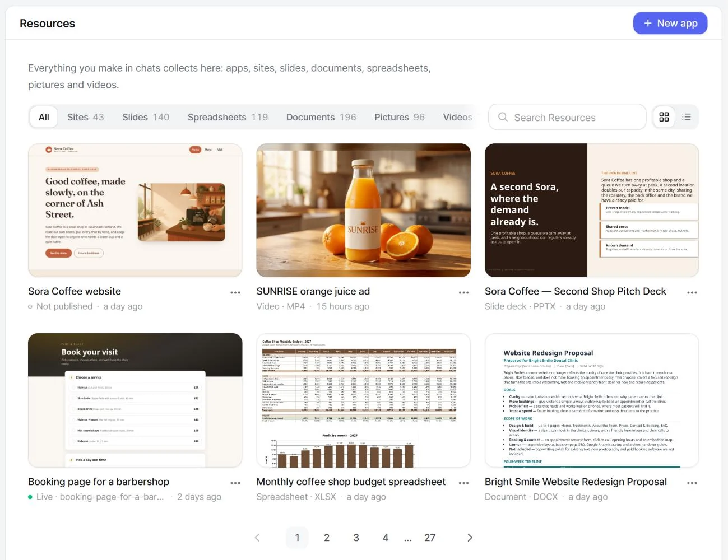Image resolution: width=728 pixels, height=560 pixels.
Task: Open the Sora Coffee website thumbnail
Action: 135,210
